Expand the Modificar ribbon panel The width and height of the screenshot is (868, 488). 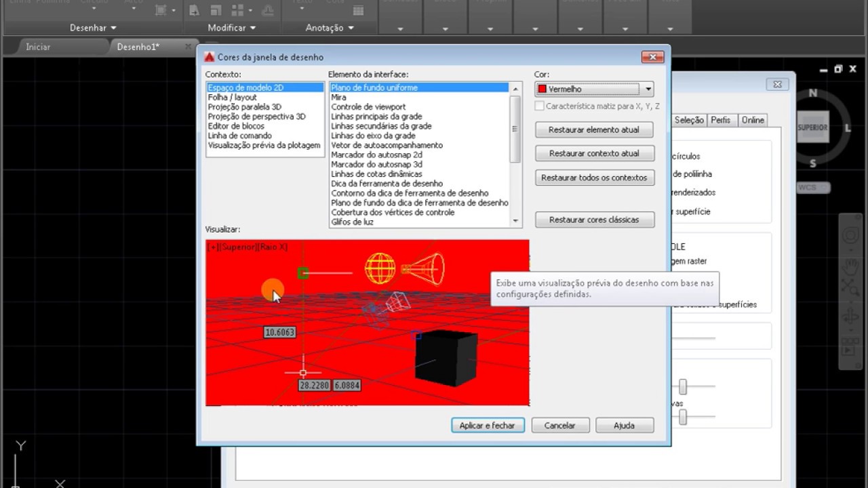pos(232,28)
